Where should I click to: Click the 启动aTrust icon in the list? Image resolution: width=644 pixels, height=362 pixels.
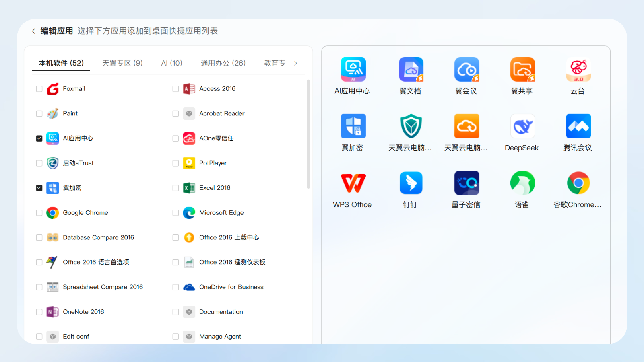pyautogui.click(x=53, y=163)
